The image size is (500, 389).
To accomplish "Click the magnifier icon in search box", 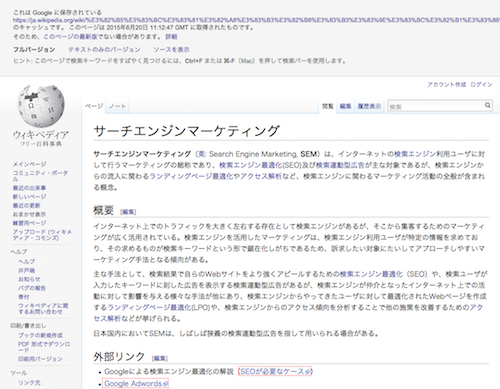I will click(x=487, y=105).
